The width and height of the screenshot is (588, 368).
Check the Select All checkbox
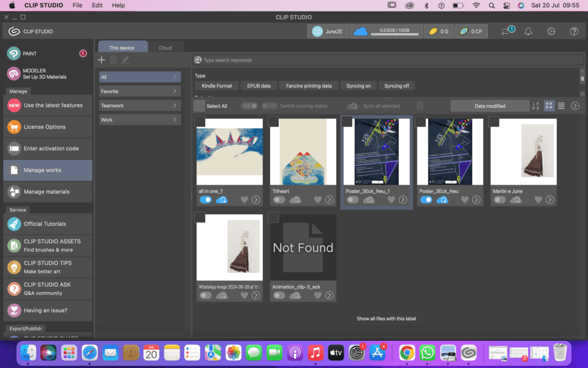click(199, 106)
